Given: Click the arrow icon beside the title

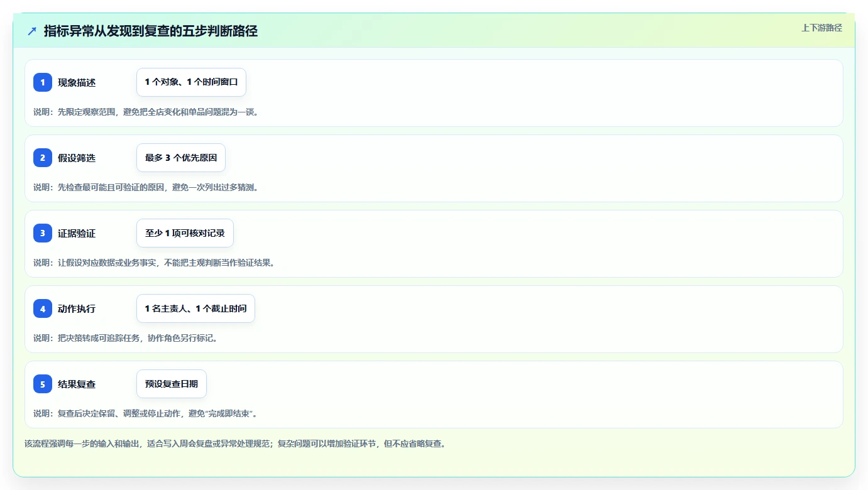Looking at the screenshot, I should point(32,31).
